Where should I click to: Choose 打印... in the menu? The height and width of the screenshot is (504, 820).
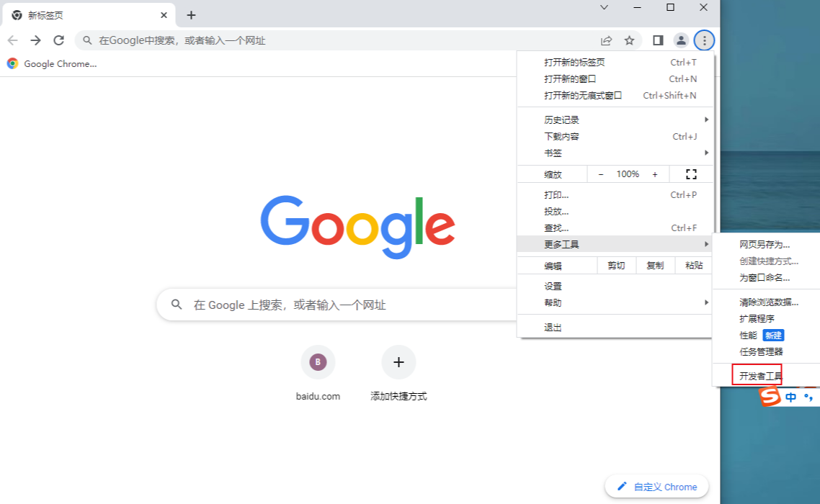(x=615, y=195)
